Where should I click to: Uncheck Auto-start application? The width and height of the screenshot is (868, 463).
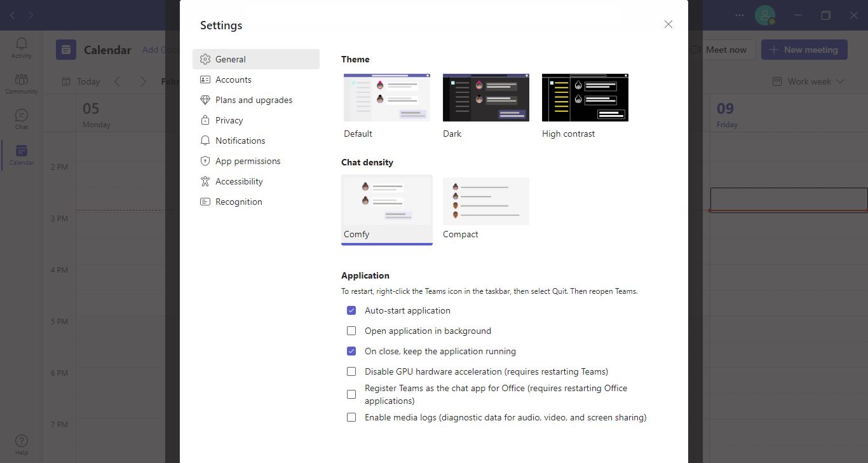tap(351, 310)
